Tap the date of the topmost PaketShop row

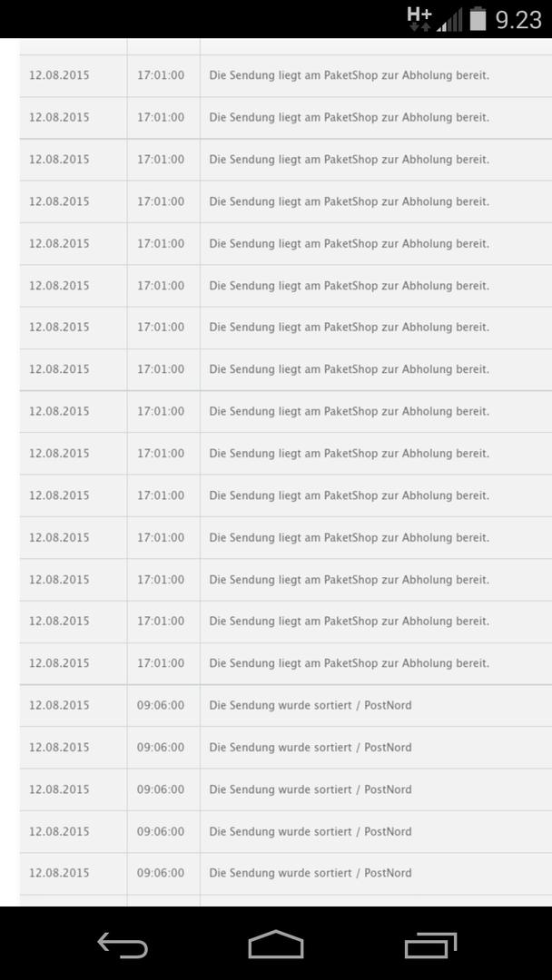(x=59, y=75)
